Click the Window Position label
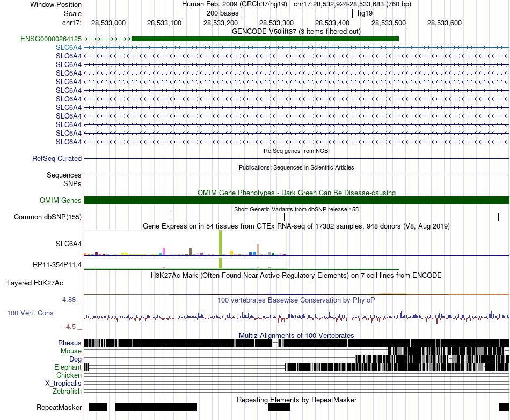Screen dimensions: 510x420 click(56, 4)
